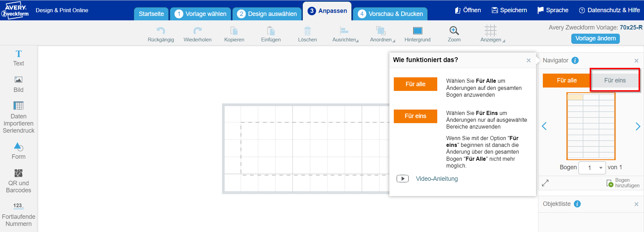Open the Video-Anleitung link
This screenshot has width=644, height=232.
[x=437, y=179]
